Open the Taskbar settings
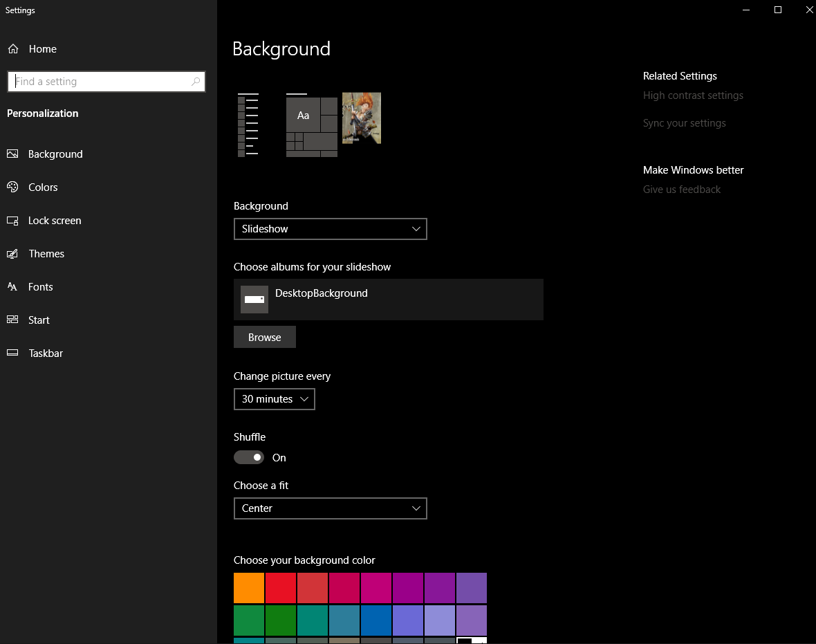 [x=46, y=353]
